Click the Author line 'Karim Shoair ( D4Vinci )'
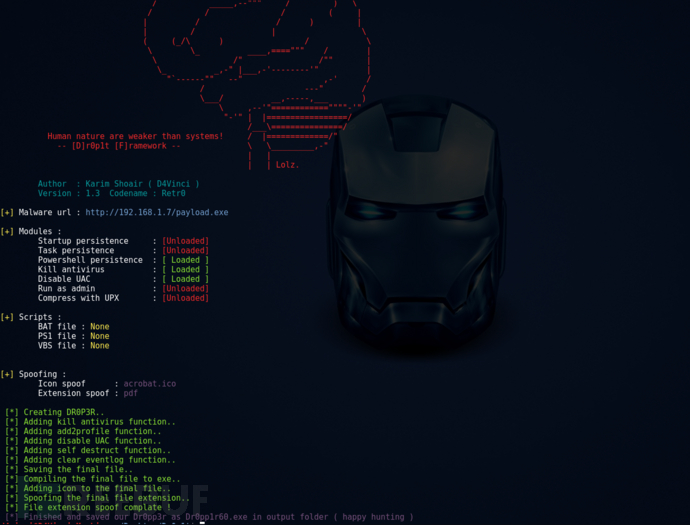The height and width of the screenshot is (525, 690). [x=142, y=184]
